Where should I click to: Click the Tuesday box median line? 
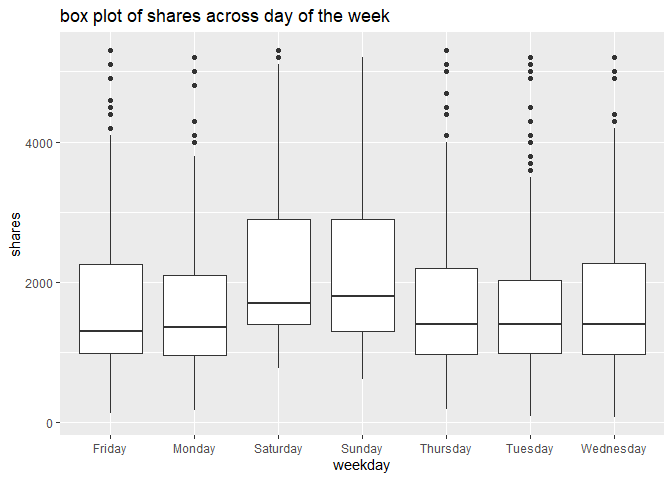(x=529, y=324)
